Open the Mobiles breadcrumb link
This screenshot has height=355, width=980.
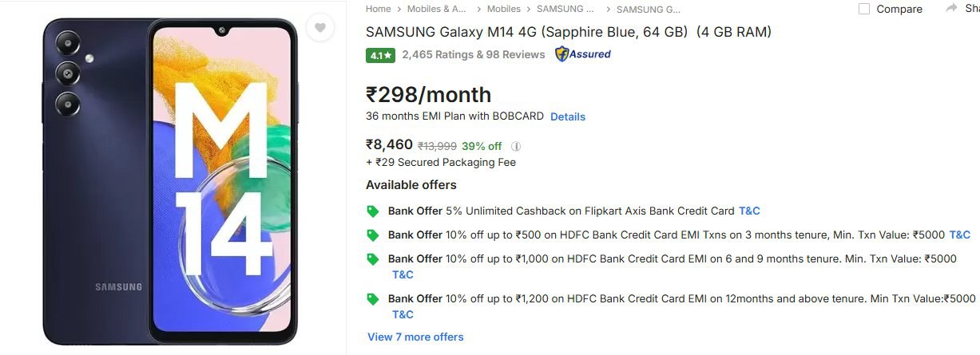(x=503, y=9)
